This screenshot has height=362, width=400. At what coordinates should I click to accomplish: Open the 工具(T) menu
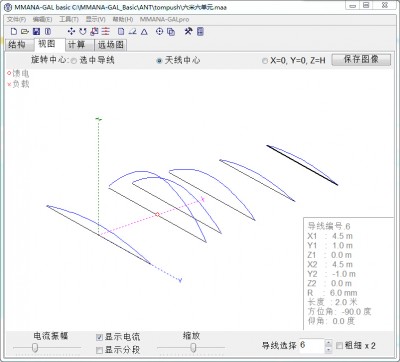(x=69, y=19)
